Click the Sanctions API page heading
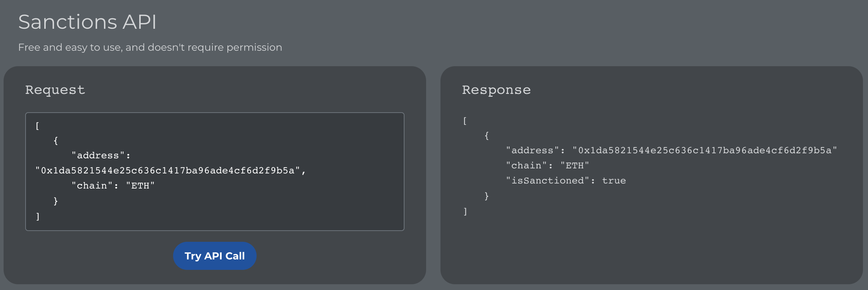 coord(87,22)
